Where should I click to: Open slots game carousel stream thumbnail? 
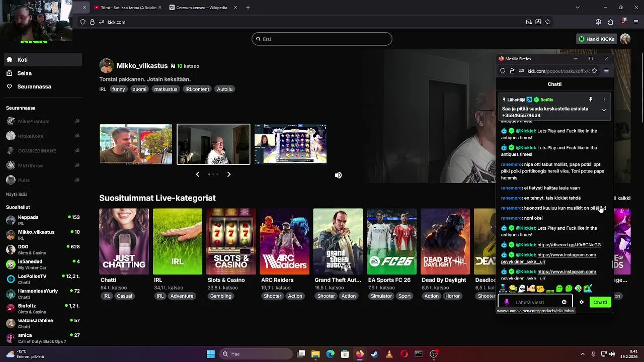coord(290,144)
